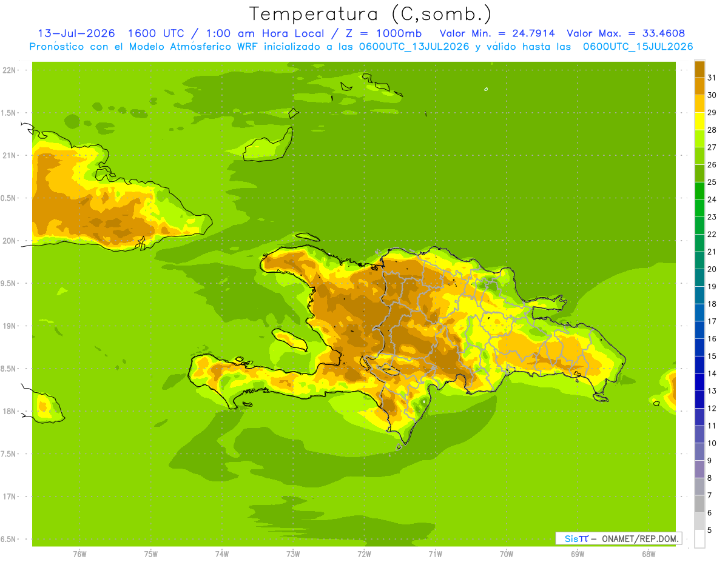Click the 69W longitude axis label
Viewport: 728px width, 562px height.
[x=577, y=554]
